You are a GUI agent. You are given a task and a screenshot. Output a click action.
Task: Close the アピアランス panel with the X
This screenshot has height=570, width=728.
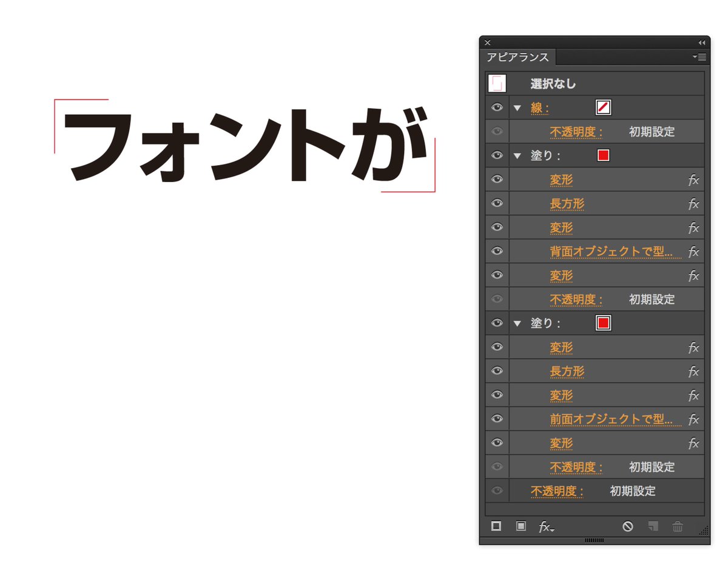(487, 42)
